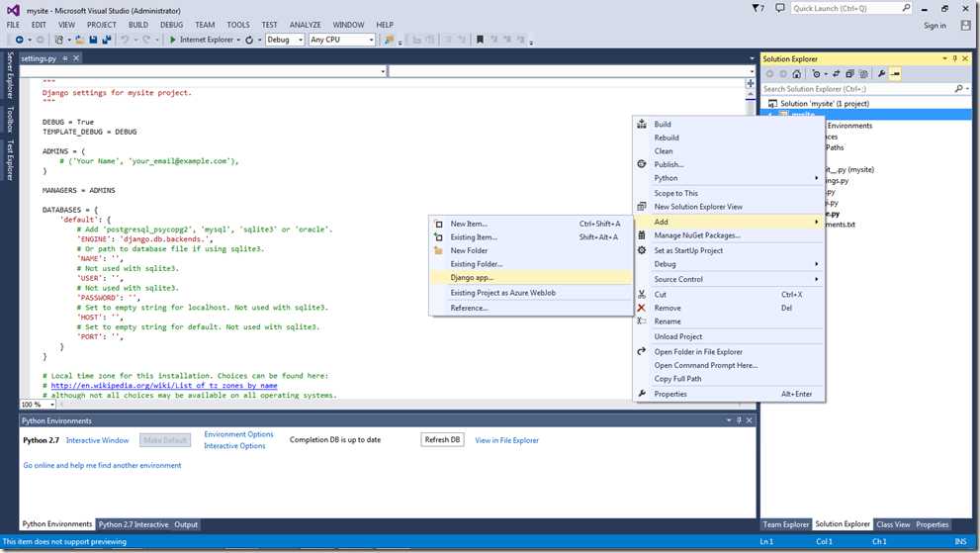
Task: Switch to the Python 2.7 Interactive tab
Action: pyautogui.click(x=134, y=524)
